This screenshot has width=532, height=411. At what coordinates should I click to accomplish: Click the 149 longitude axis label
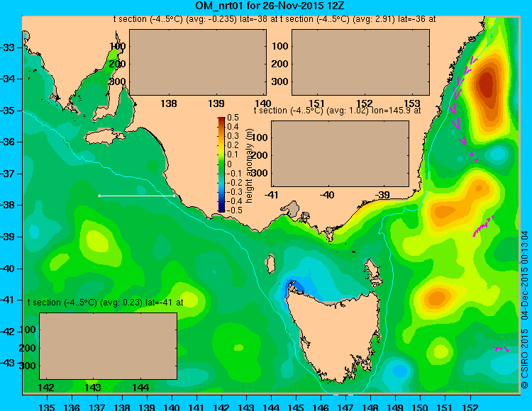coord(395,407)
